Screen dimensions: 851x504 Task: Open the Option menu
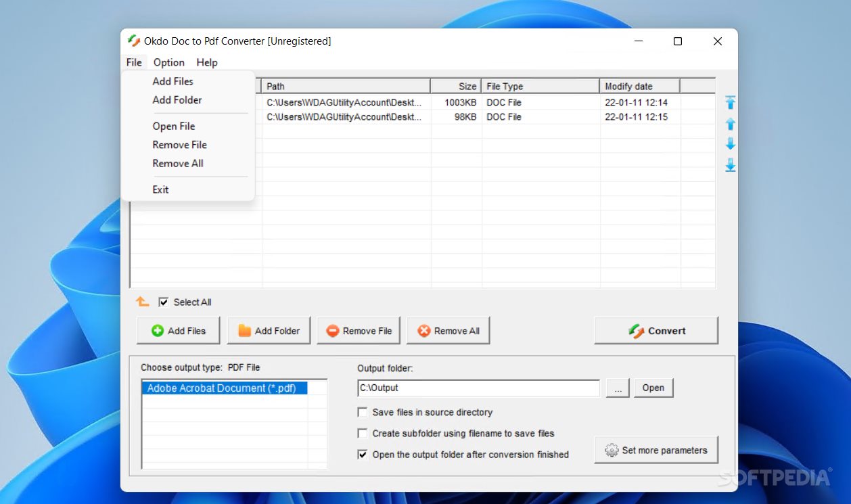point(168,62)
